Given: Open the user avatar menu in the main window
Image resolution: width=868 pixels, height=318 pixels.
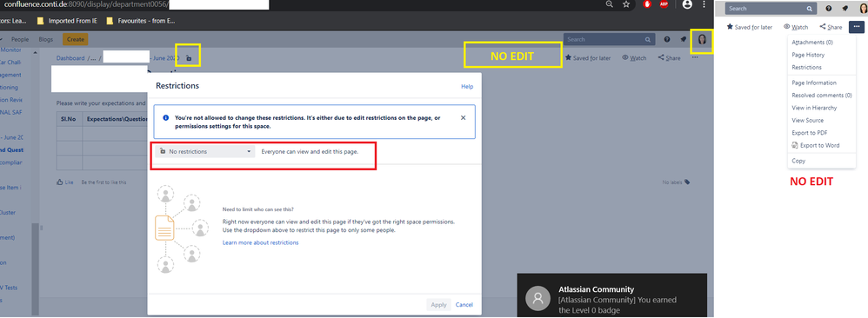Looking at the screenshot, I should pyautogui.click(x=703, y=40).
